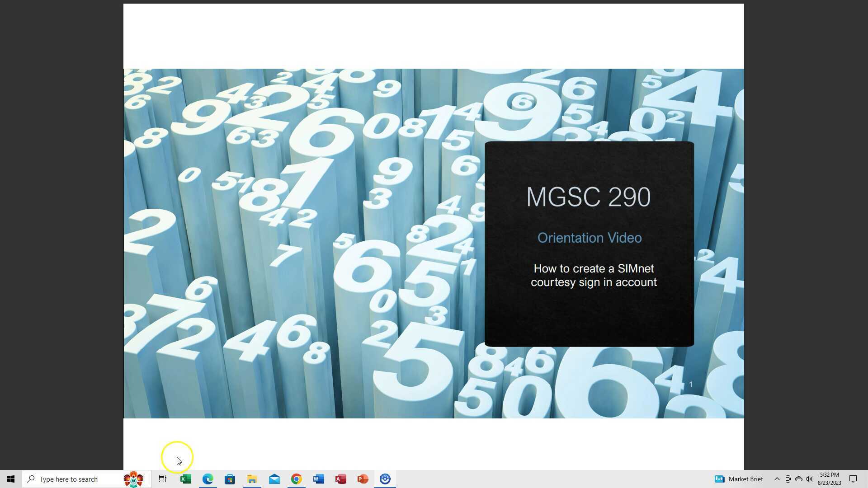The height and width of the screenshot is (488, 868).
Task: Expand the hidden system tray icons
Action: pos(777,479)
